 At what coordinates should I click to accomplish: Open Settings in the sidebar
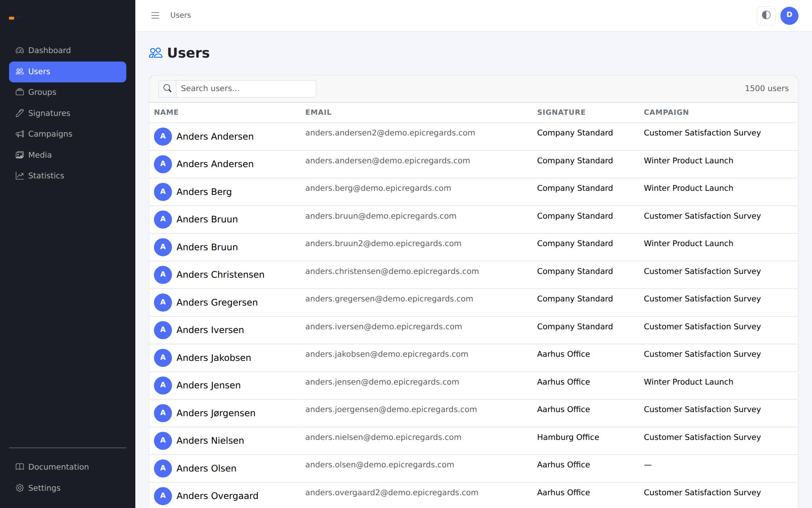[x=68, y=488]
